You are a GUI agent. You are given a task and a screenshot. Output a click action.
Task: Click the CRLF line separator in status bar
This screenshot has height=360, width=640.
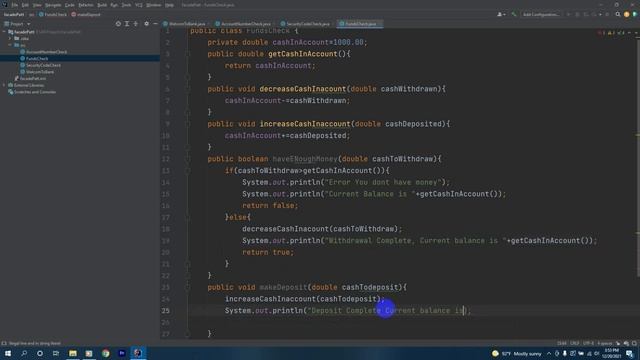(575, 343)
